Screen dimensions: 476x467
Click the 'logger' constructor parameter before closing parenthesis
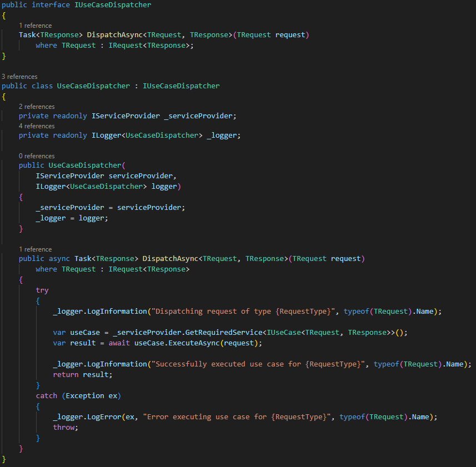(164, 187)
